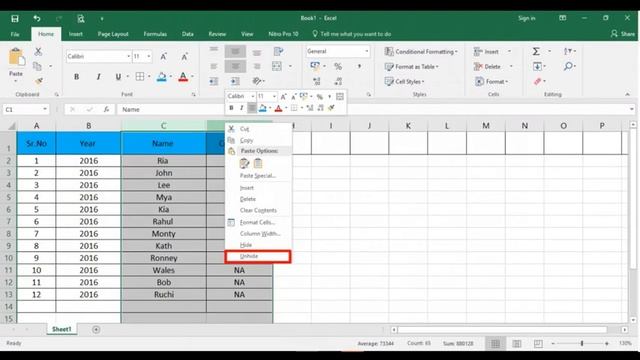
Task: Click the Paste clipboard icon in the ribbon
Action: (16, 57)
